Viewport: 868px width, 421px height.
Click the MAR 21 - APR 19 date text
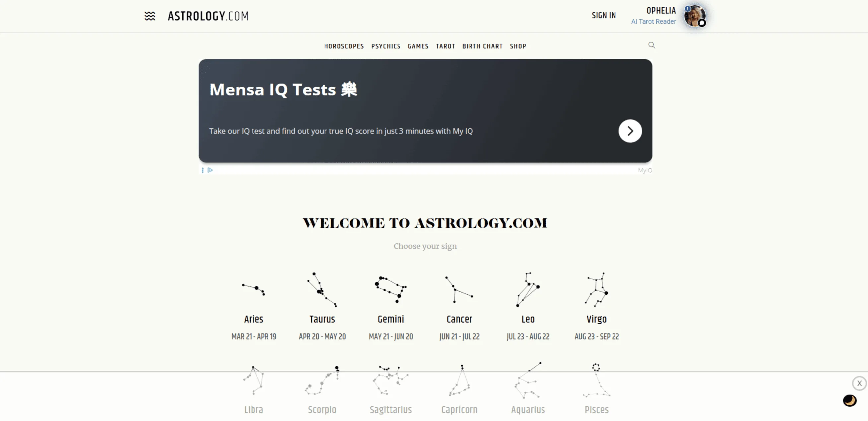click(x=253, y=336)
